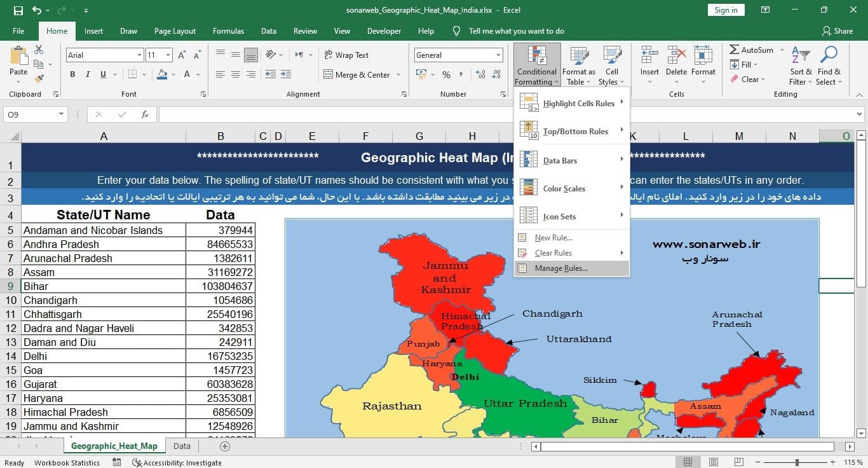
Task: Open fill color bucket swatch
Action: click(161, 74)
